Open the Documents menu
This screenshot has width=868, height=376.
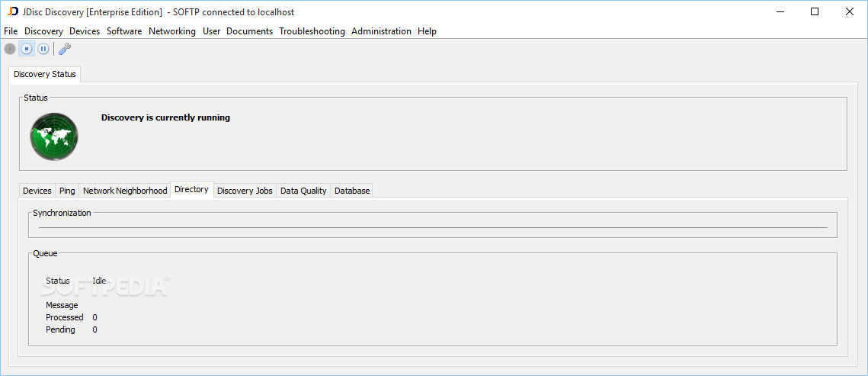[250, 31]
